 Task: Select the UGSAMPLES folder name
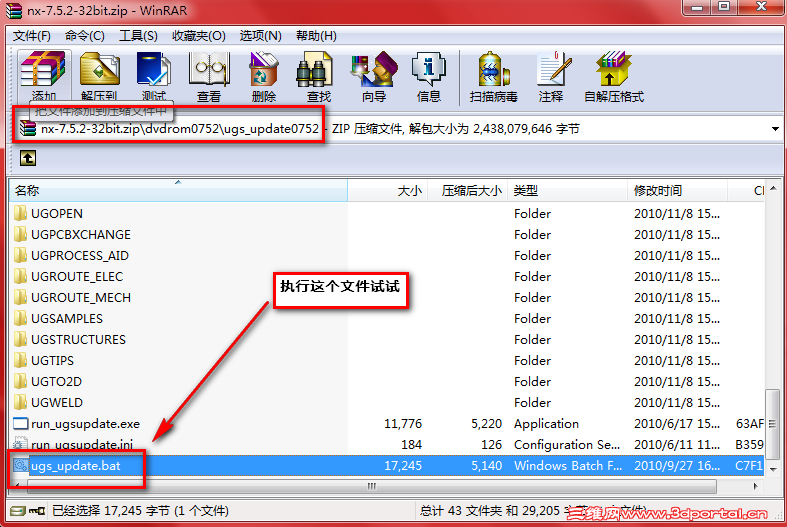coord(67,319)
